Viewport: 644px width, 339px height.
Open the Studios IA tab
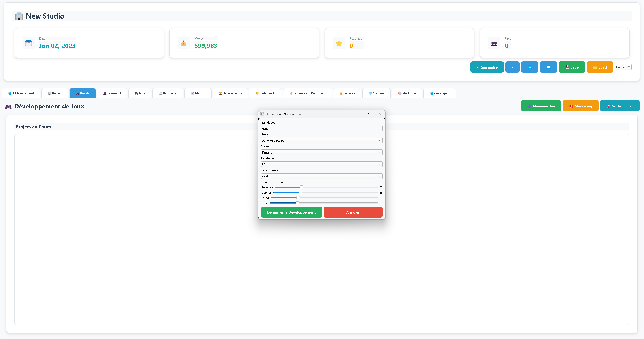pos(407,93)
